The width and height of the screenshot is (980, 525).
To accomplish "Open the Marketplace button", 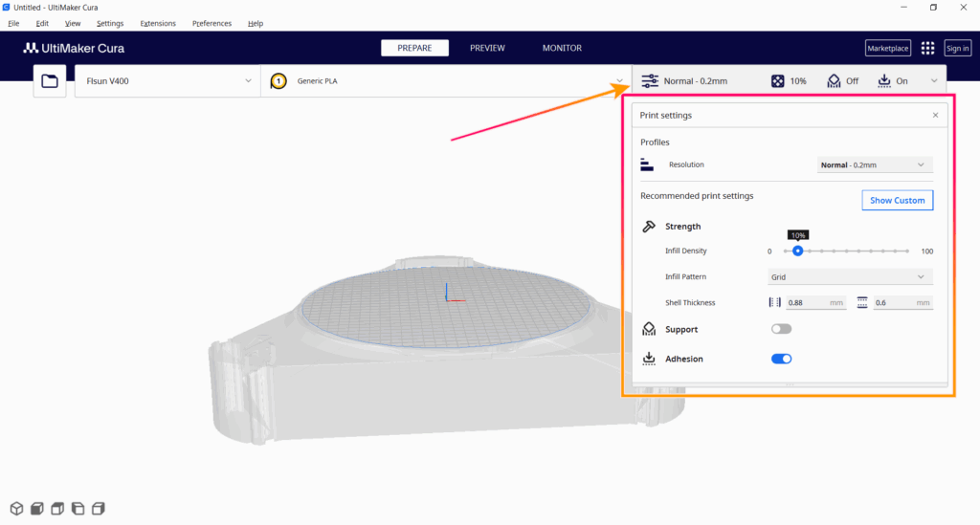I will [x=888, y=48].
